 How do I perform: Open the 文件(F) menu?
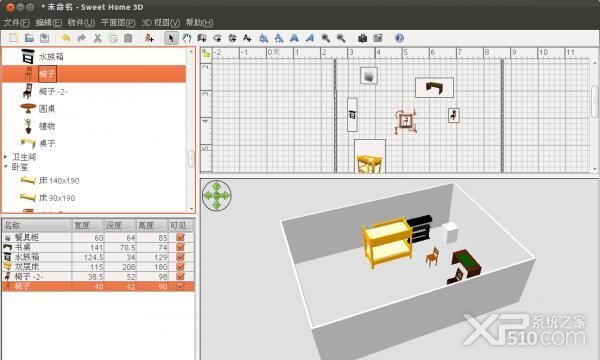pyautogui.click(x=16, y=23)
